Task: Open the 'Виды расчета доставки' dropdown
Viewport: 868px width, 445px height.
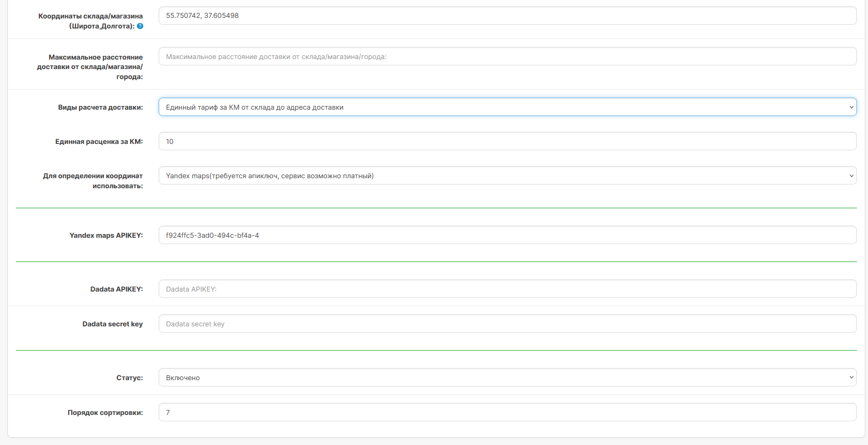Action: point(507,107)
